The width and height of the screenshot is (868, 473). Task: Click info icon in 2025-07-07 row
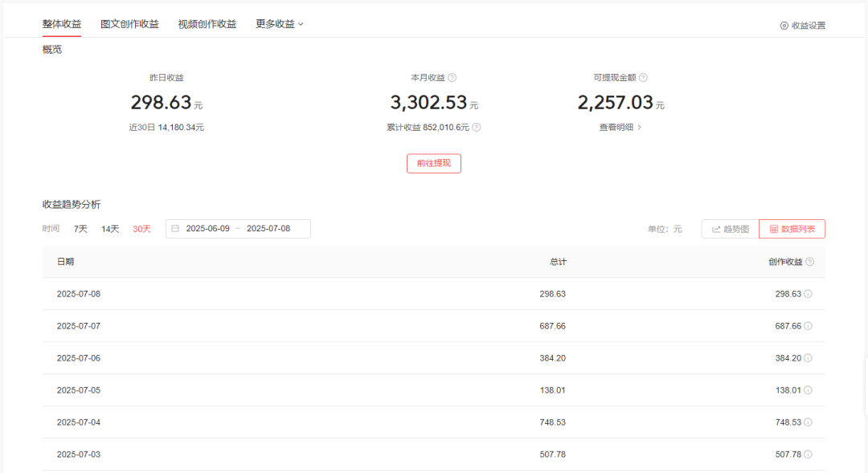point(809,326)
